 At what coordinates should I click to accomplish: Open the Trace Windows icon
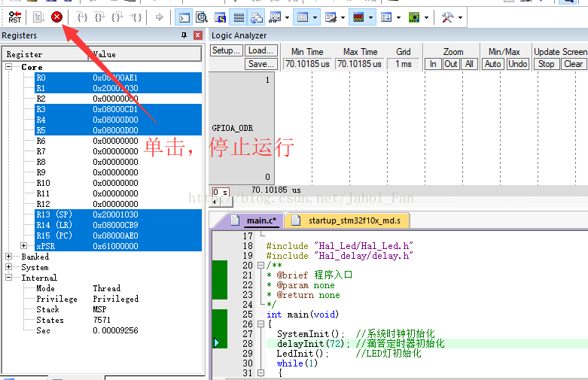click(x=386, y=17)
